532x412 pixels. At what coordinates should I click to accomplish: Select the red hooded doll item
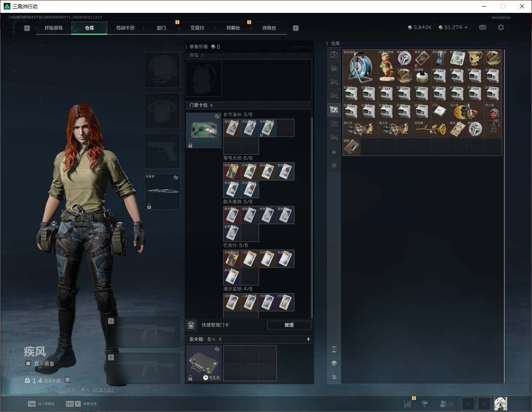pos(493,120)
